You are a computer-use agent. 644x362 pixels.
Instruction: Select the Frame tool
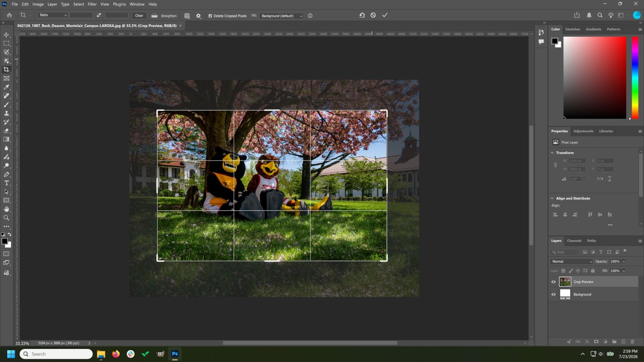(6, 78)
